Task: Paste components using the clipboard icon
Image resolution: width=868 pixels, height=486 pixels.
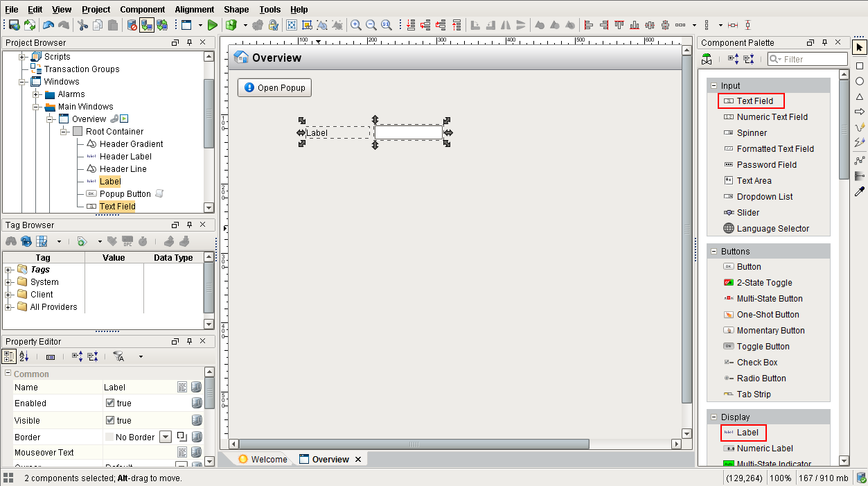Action: click(x=112, y=25)
